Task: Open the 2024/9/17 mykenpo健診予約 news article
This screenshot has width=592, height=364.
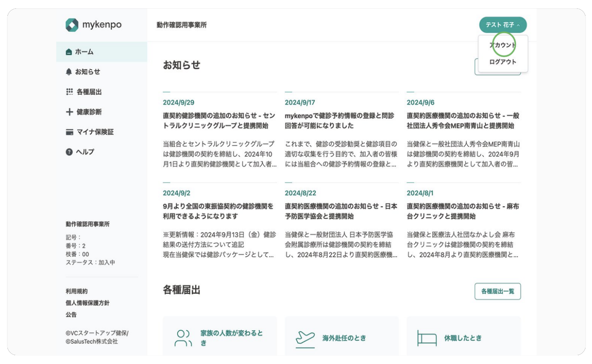Action: coord(340,120)
